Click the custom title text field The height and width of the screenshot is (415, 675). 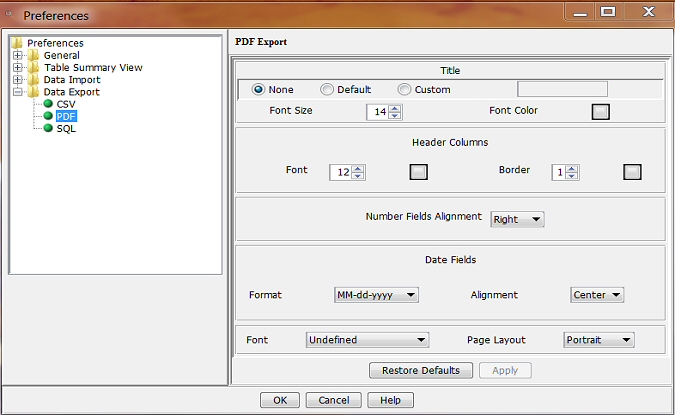click(x=561, y=89)
